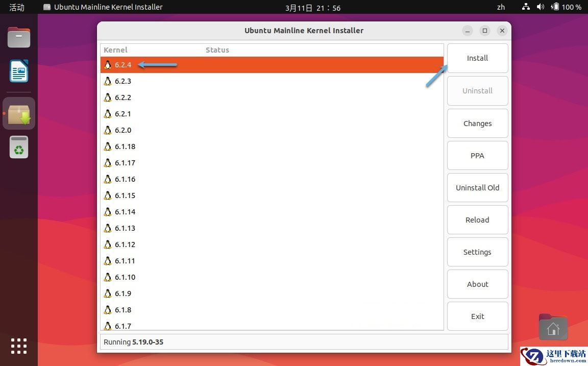588x366 pixels.
Task: Select kernel version 6.1.12 text
Action: tap(125, 245)
